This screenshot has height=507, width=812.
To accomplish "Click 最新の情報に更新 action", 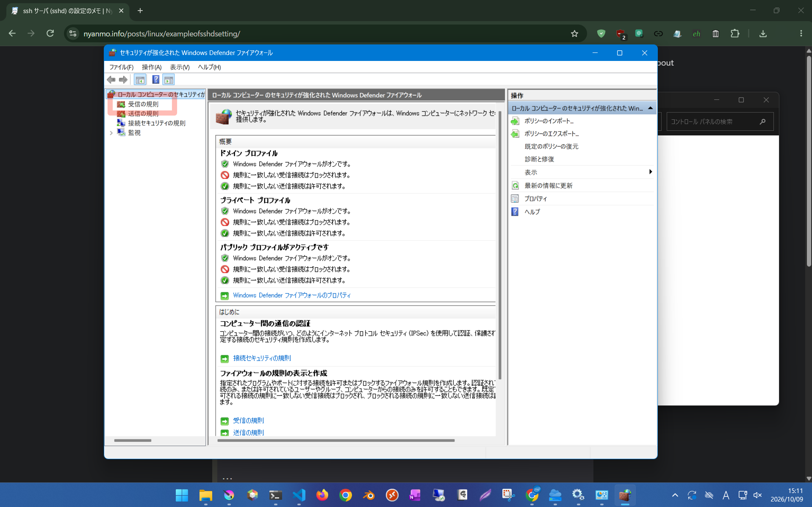I will [x=549, y=186].
